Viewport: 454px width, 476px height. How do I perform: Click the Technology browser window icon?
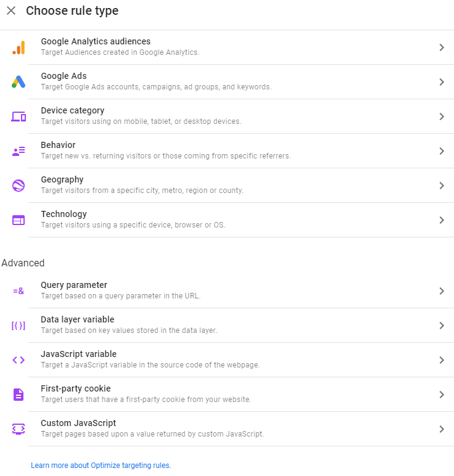click(19, 220)
